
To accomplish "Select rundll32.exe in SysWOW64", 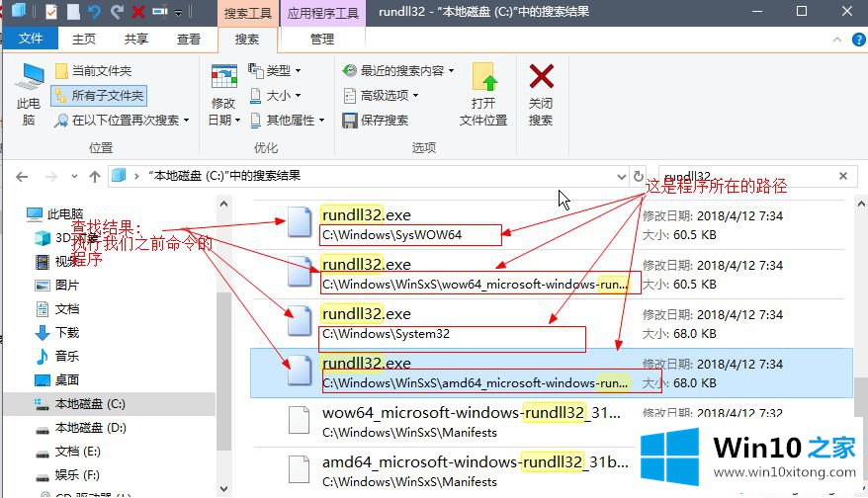I will pyautogui.click(x=551, y=224).
